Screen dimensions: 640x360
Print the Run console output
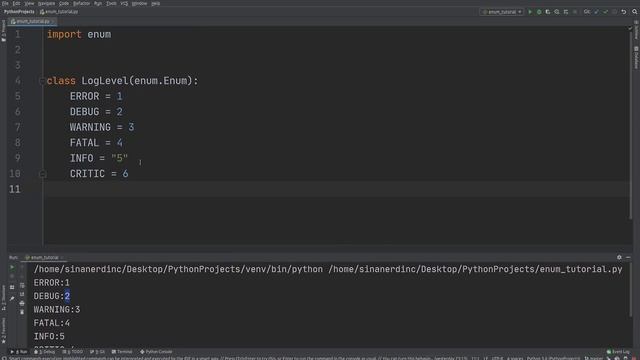22,303
